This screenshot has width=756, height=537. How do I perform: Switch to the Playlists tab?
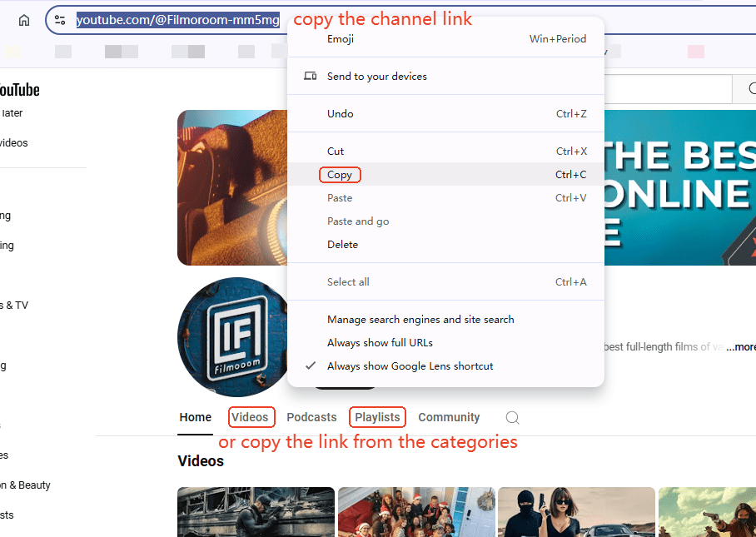(377, 417)
